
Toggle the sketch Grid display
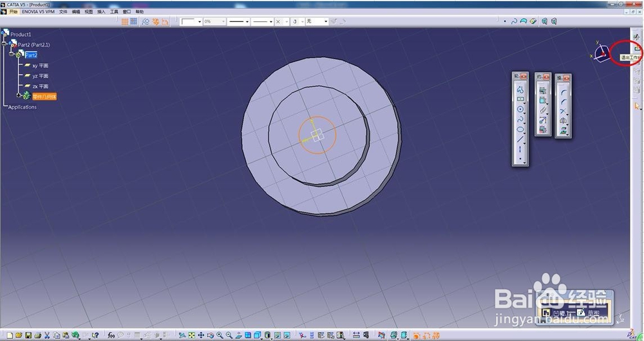click(124, 21)
